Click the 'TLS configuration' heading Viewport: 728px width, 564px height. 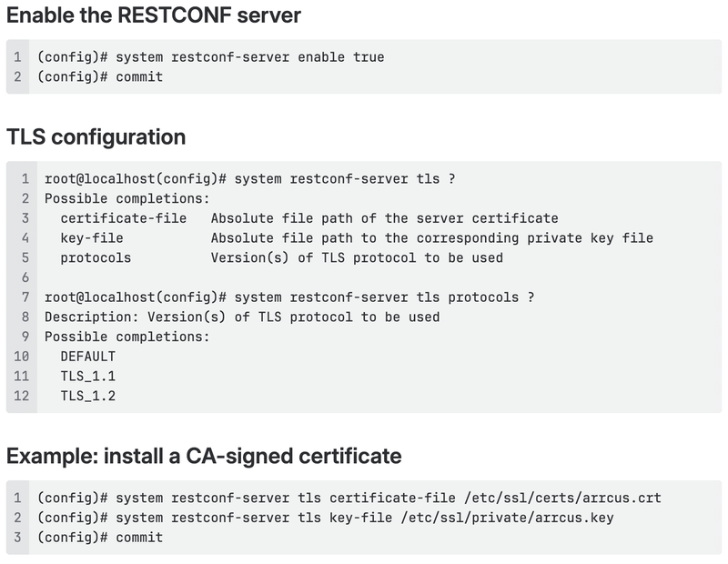click(96, 137)
